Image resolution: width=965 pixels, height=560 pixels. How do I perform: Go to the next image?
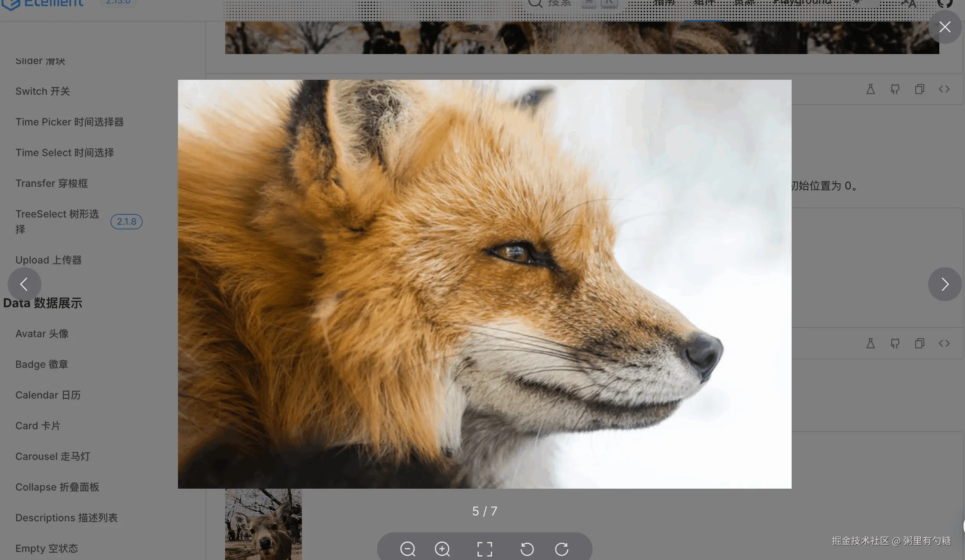(x=945, y=284)
